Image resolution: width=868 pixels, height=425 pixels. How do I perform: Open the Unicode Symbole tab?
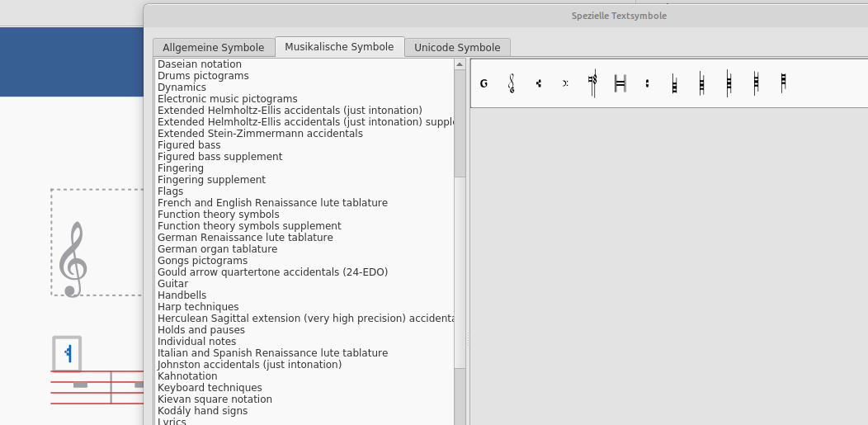point(457,48)
